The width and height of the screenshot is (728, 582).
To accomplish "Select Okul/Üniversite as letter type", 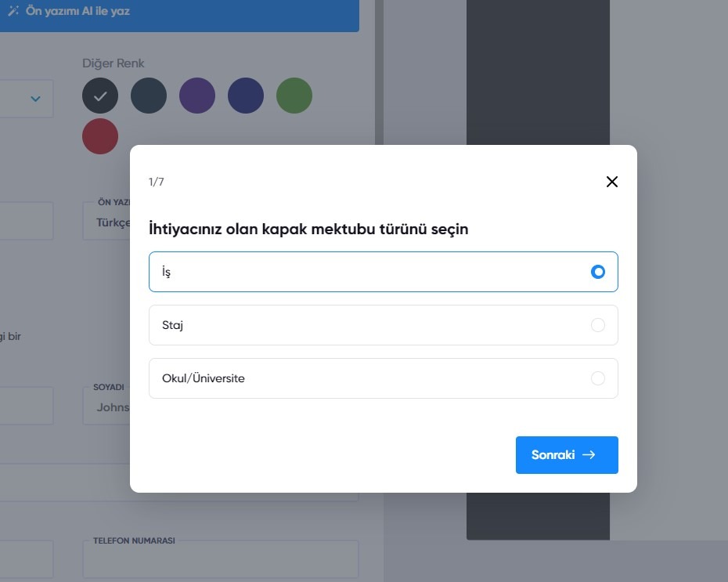I will pyautogui.click(x=384, y=378).
